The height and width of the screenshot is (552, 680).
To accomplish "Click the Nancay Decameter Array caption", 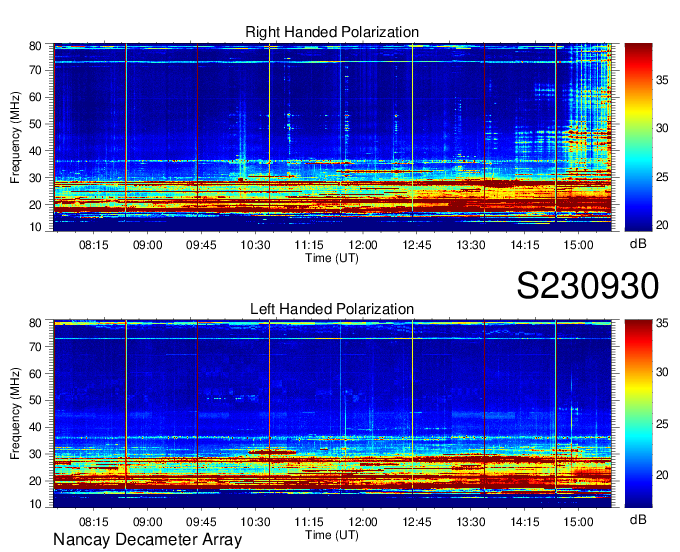I will click(147, 540).
